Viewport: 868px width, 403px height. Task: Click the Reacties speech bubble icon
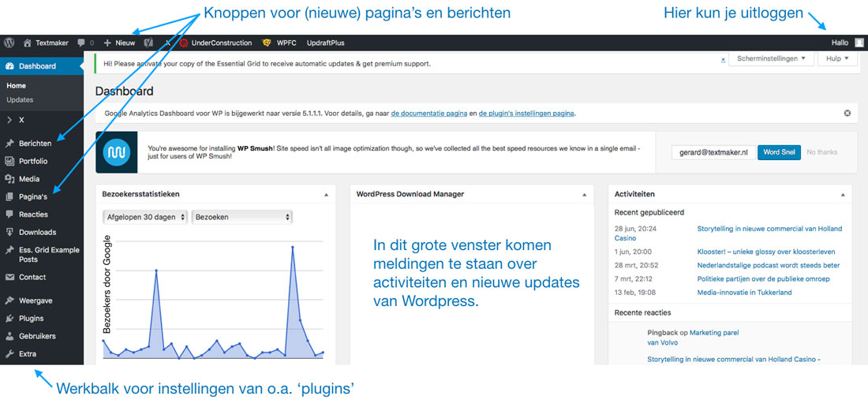point(9,215)
